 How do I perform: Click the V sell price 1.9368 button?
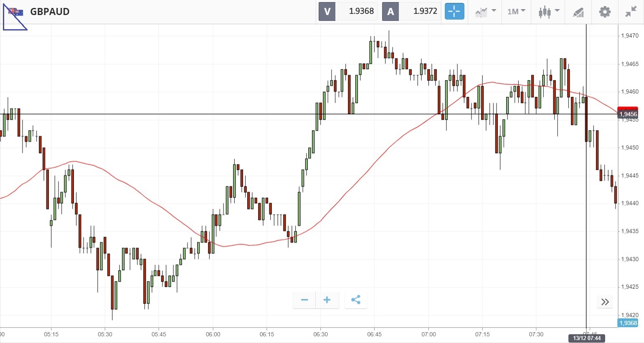coord(348,12)
